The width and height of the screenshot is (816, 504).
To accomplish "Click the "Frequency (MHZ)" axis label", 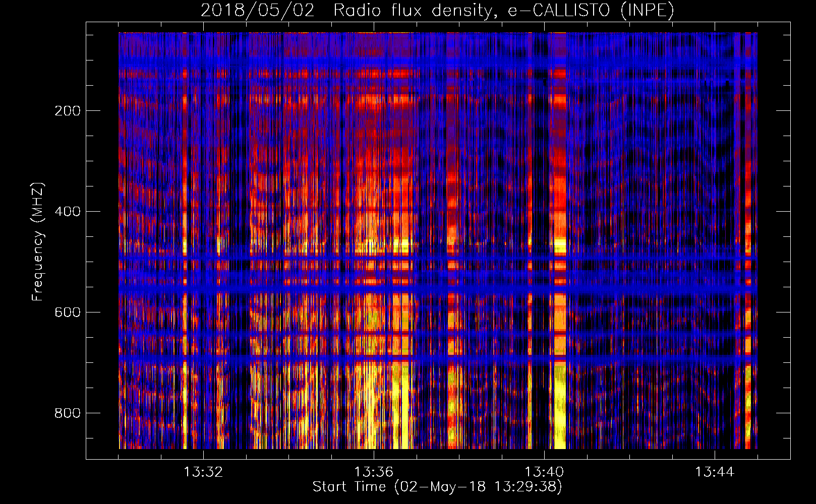I will coord(37,241).
